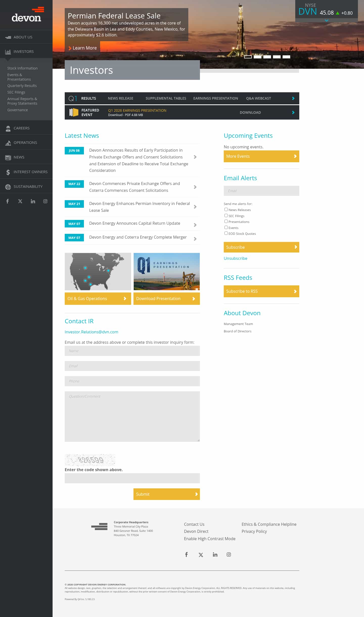Click the Interest Owners dollar icon

point(8,172)
